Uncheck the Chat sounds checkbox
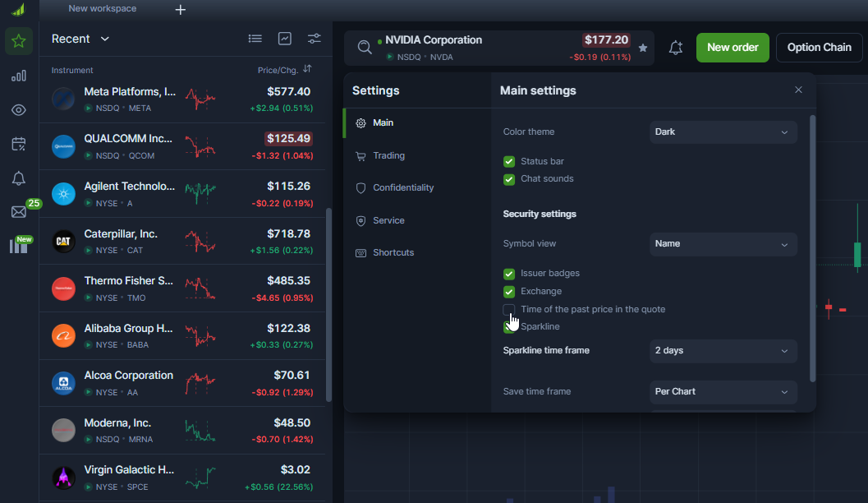This screenshot has height=503, width=868. click(x=509, y=179)
